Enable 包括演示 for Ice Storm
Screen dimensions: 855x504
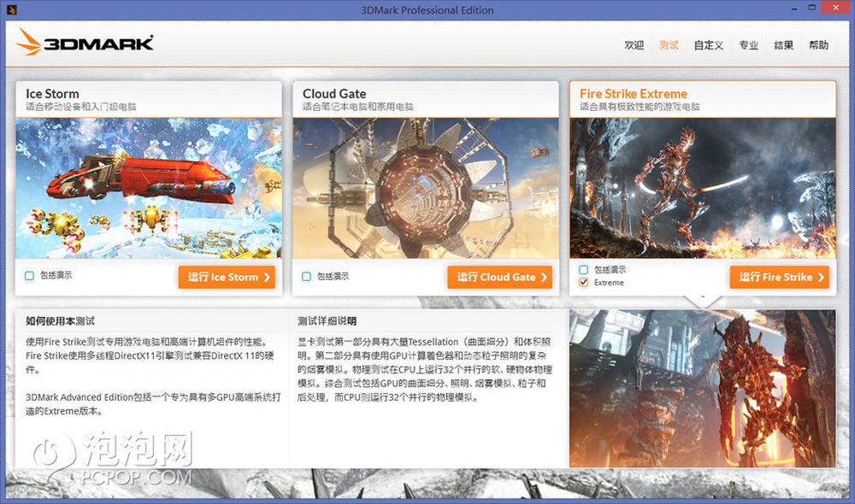[x=29, y=276]
